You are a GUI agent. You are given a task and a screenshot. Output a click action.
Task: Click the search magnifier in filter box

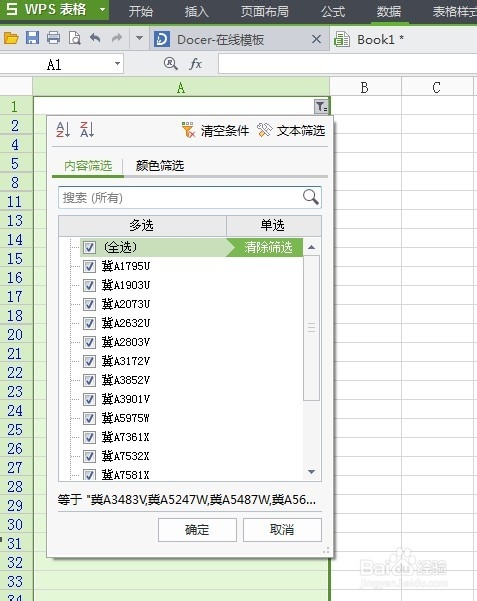pyautogui.click(x=311, y=197)
